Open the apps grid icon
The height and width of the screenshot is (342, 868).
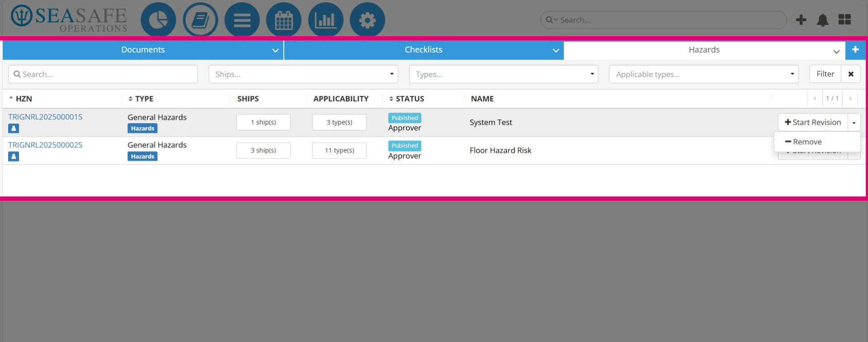844,19
